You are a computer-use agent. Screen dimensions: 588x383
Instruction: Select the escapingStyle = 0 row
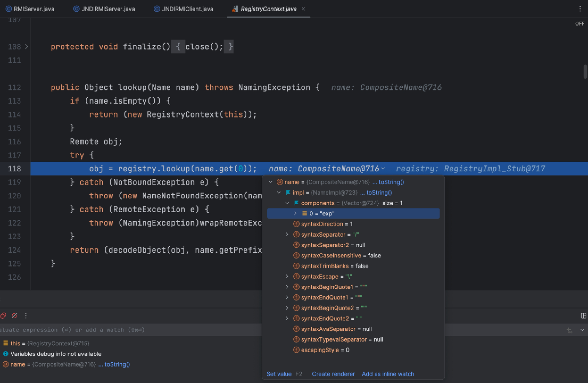click(353, 350)
